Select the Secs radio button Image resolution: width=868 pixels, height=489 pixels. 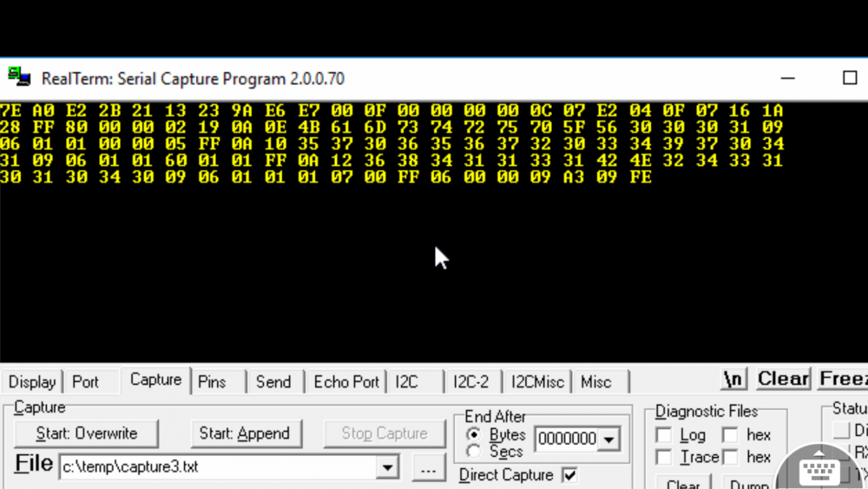pos(474,452)
